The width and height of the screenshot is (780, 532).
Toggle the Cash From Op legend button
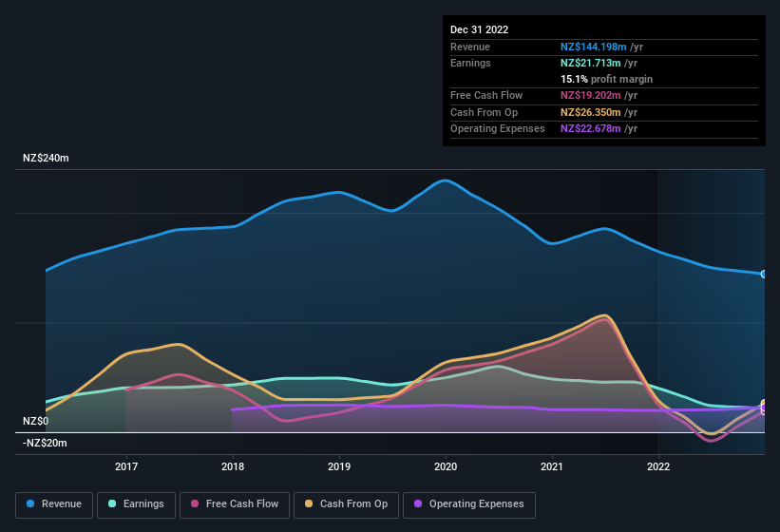(x=346, y=504)
